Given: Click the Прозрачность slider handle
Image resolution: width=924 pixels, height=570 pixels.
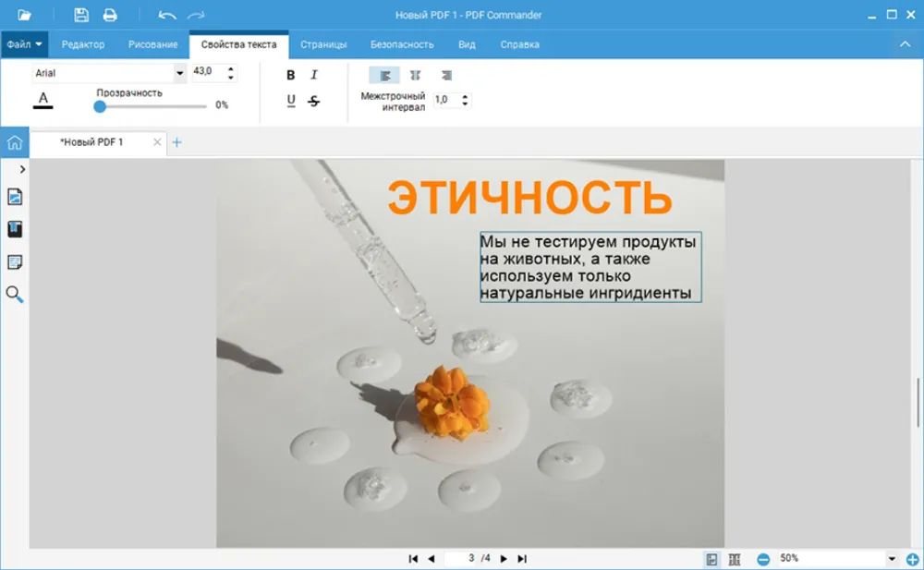Looking at the screenshot, I should pyautogui.click(x=100, y=106).
